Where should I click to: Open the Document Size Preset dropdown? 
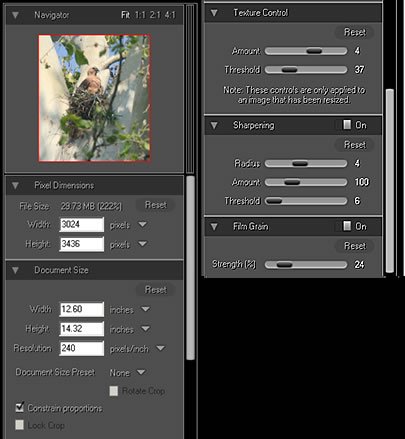(x=141, y=372)
